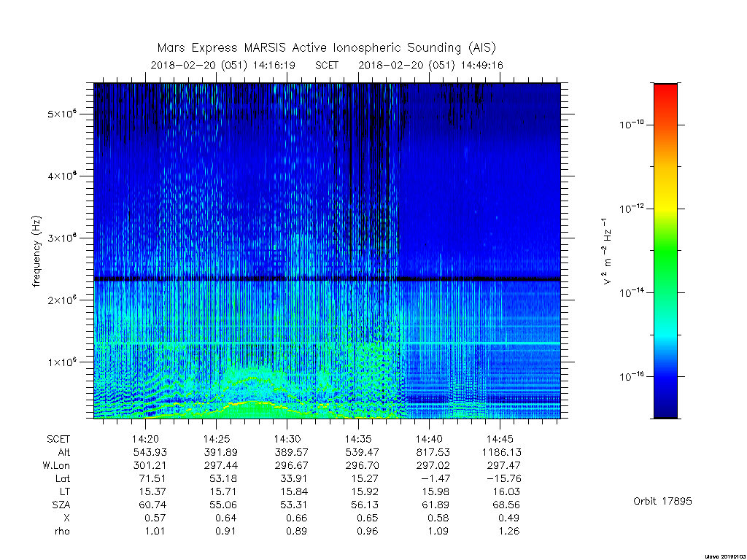
Task: Click the '14:20' time tick label
Action: tap(145, 439)
